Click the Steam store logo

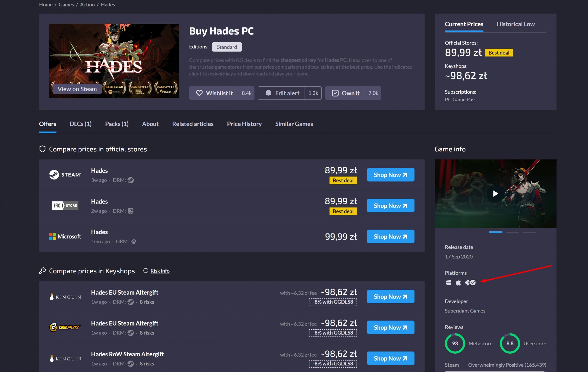click(65, 175)
